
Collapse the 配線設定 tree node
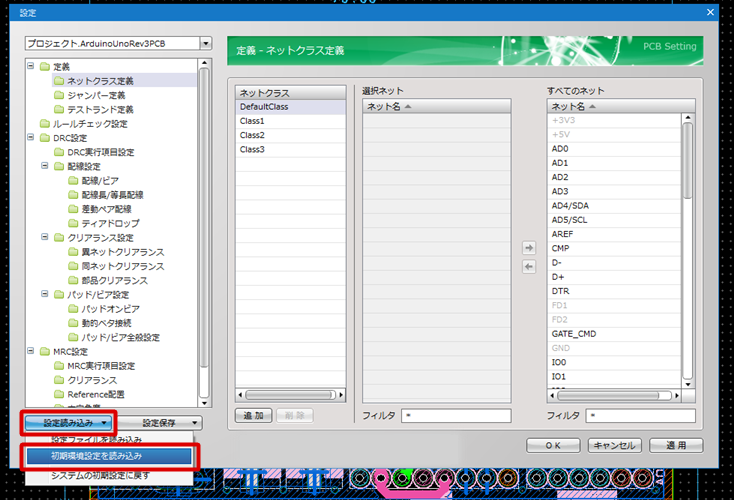[45, 166]
